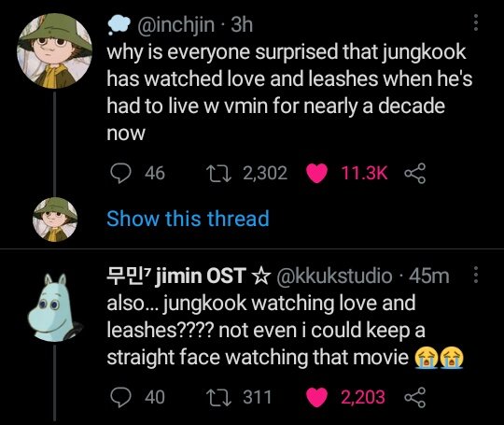
Task: Reply to the @kkukstudio tweet
Action: tap(120, 397)
